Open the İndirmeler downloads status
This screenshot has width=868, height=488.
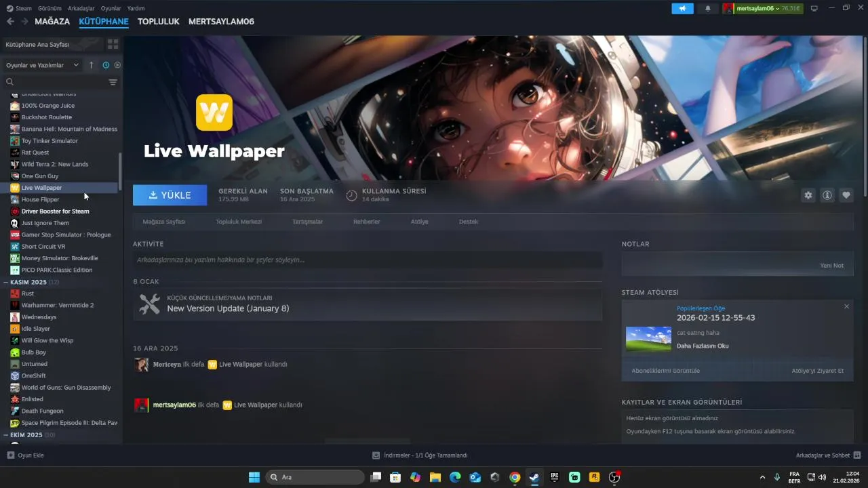pyautogui.click(x=420, y=455)
